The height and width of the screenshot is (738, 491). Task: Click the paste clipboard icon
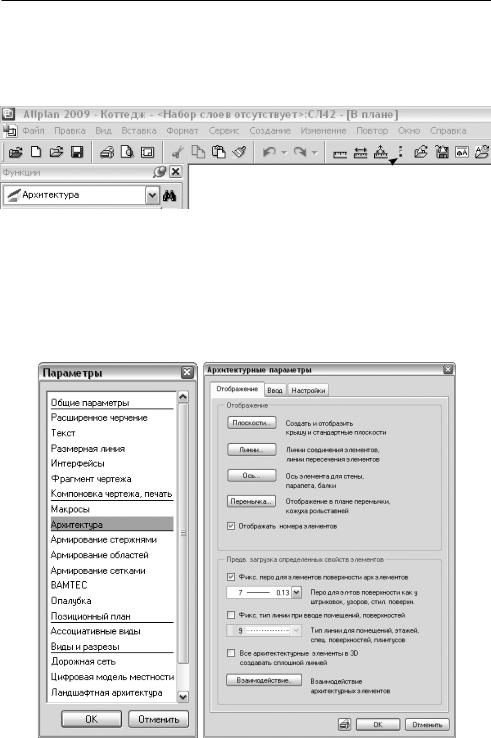coord(219,152)
